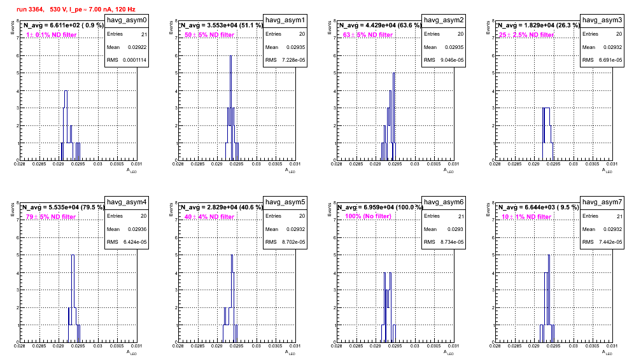
Task: Select Mean value 0.02935 in havg_asym1 box
Action: click(x=296, y=47)
